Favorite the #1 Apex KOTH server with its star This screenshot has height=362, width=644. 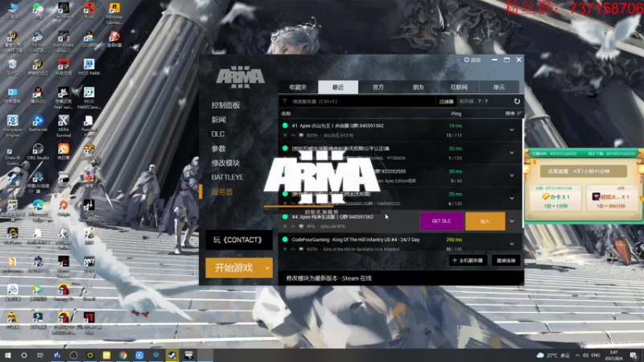285,135
